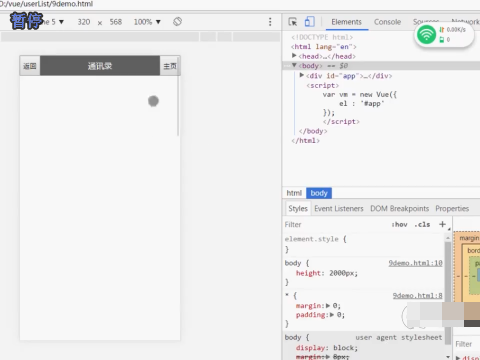
Task: Click the var vm = new Vue line
Action: 359,95
